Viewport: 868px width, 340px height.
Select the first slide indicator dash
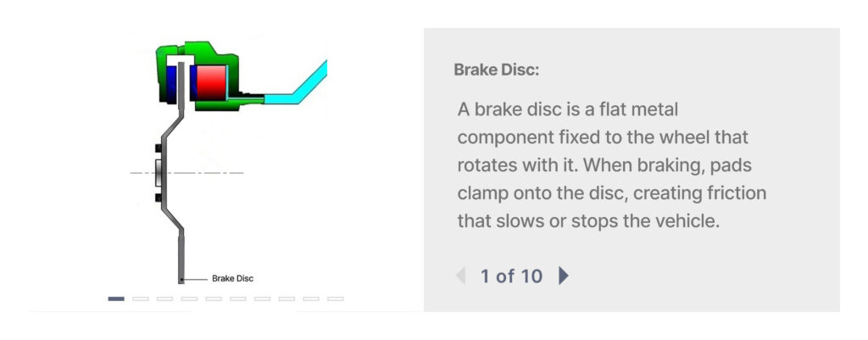116,298
